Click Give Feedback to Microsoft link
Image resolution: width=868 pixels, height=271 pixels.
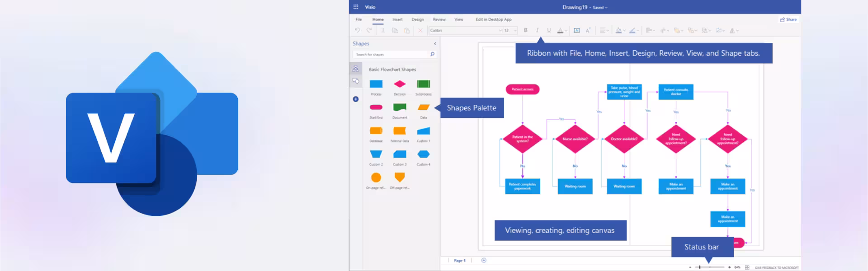(776, 268)
